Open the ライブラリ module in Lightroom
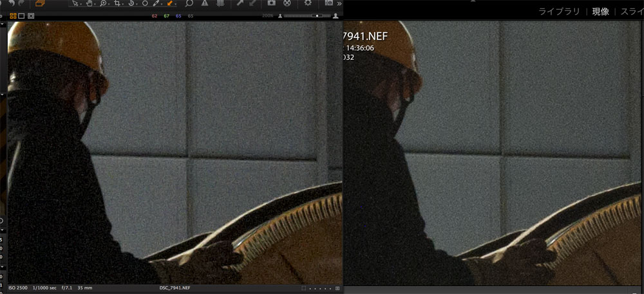The width and height of the screenshot is (644, 294). pos(560,12)
